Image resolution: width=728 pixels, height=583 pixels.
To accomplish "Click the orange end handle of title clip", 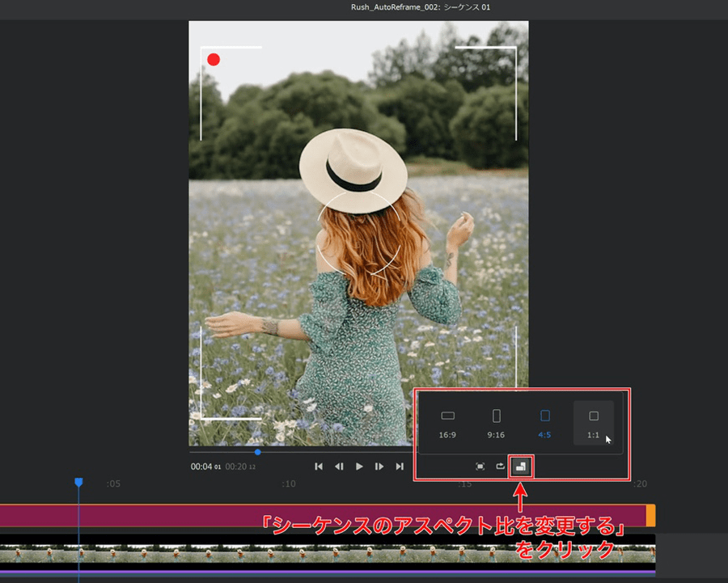I will (x=650, y=516).
